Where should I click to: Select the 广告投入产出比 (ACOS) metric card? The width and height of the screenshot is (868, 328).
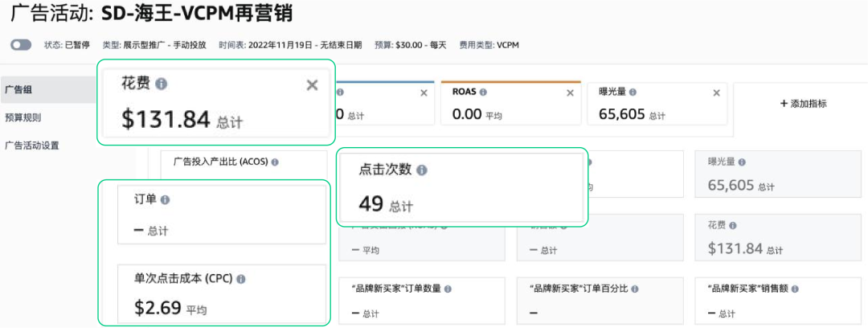(x=244, y=164)
